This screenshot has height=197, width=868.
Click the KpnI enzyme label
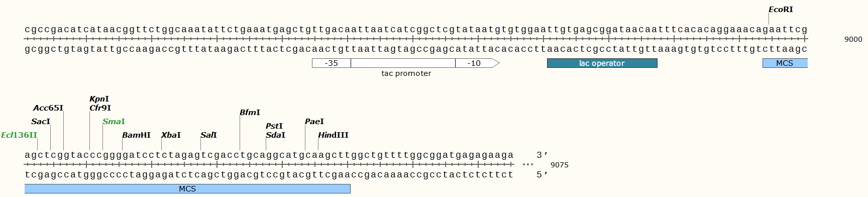99,99
